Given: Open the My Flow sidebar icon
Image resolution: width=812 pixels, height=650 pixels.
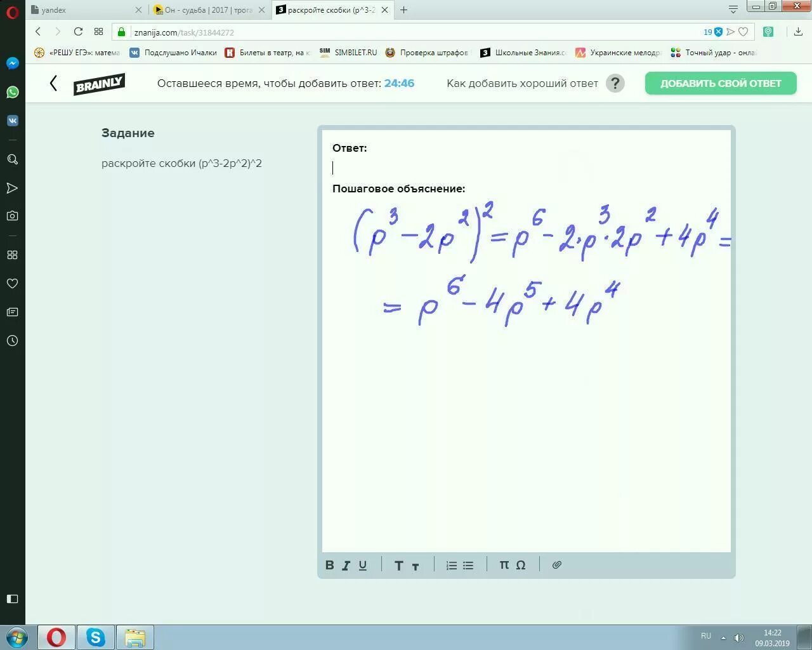Looking at the screenshot, I should tap(12, 188).
